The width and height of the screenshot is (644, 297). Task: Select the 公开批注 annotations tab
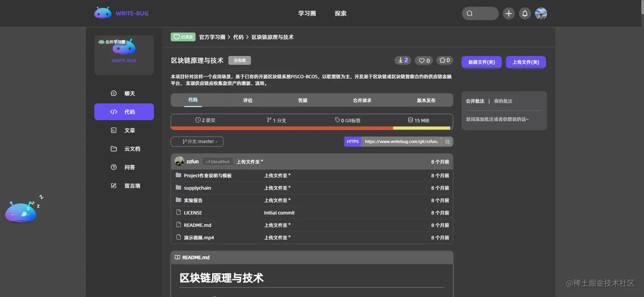[x=475, y=101]
